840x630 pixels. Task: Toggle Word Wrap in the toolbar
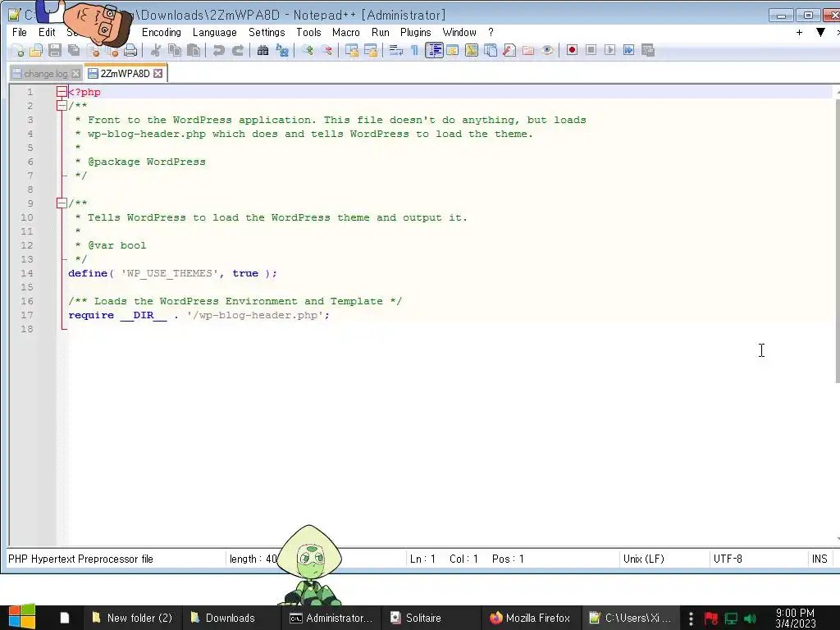(x=395, y=50)
